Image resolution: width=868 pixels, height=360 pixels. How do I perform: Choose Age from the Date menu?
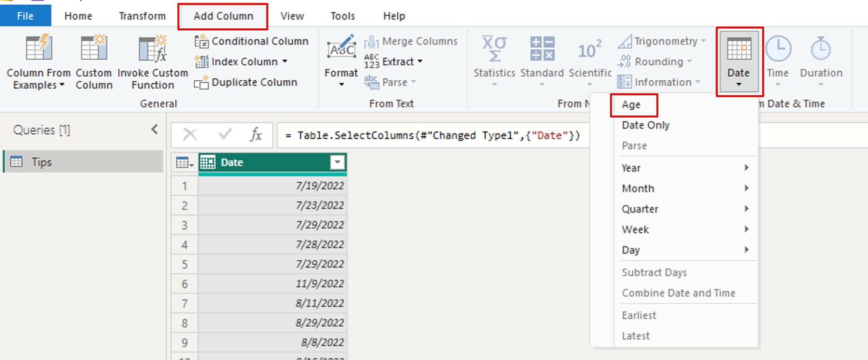point(631,105)
